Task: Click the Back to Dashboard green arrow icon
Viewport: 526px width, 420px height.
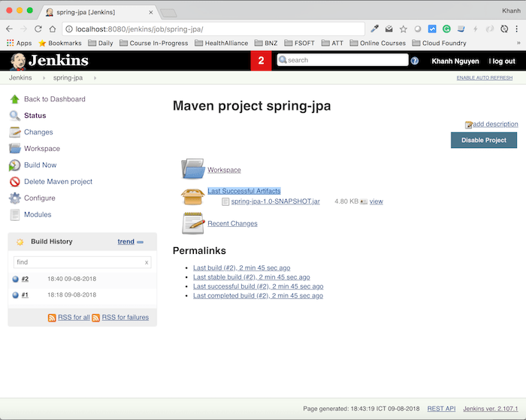Action: 15,99
